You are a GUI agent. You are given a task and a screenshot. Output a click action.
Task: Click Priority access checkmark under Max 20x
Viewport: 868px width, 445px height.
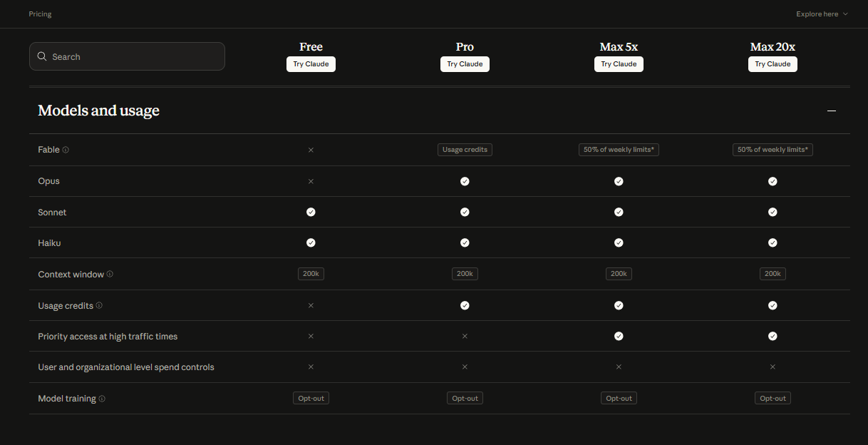pos(773,336)
